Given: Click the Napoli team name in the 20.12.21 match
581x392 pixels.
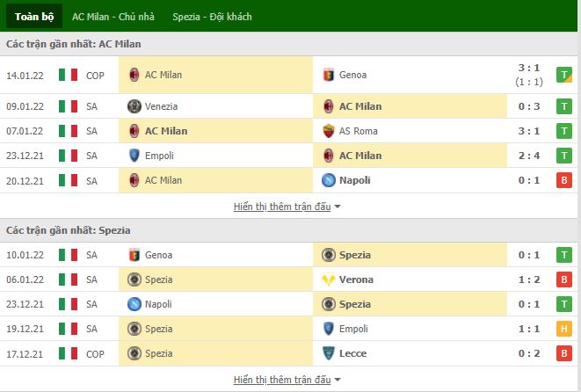Looking at the screenshot, I should [354, 180].
